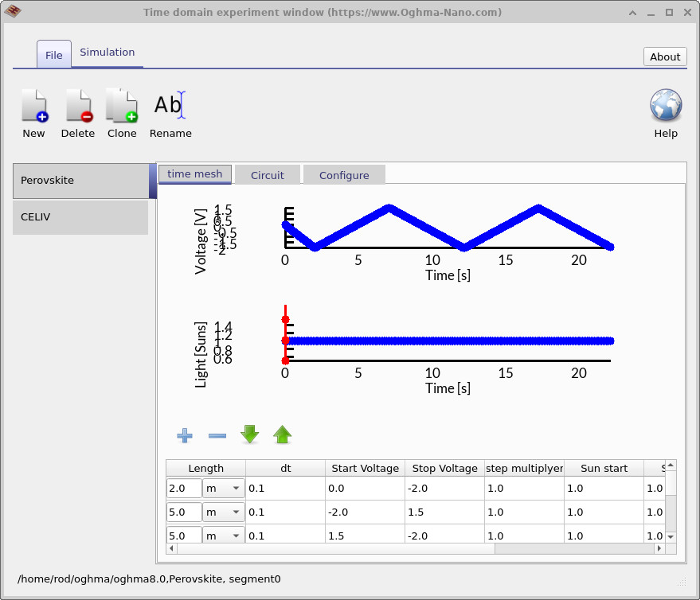Select the CELIV experiment in the sidebar
700x600 pixels.
coord(80,216)
